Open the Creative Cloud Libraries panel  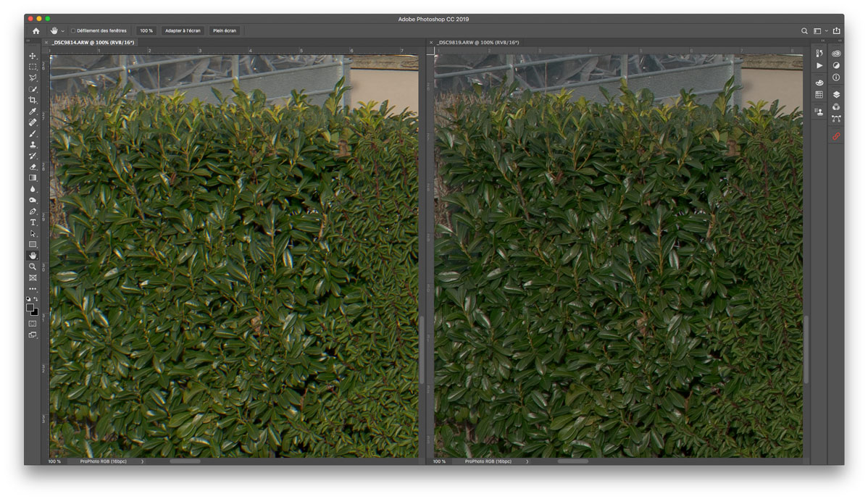click(836, 54)
